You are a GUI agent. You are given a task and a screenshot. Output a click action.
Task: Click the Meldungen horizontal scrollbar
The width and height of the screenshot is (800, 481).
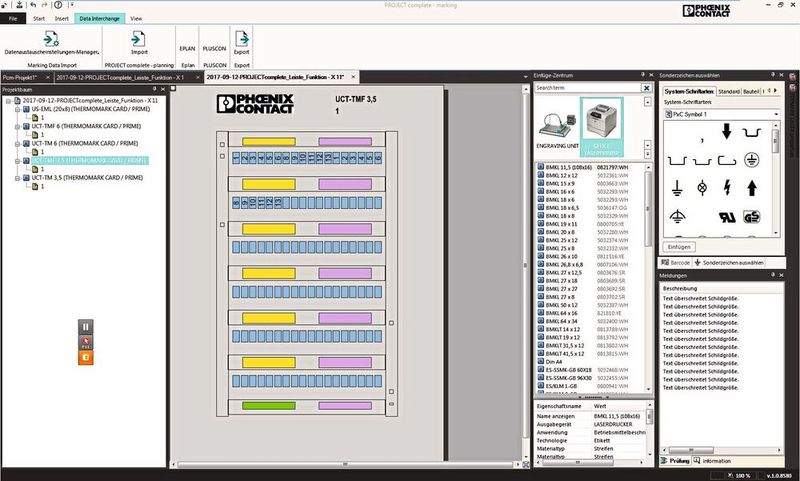point(721,450)
